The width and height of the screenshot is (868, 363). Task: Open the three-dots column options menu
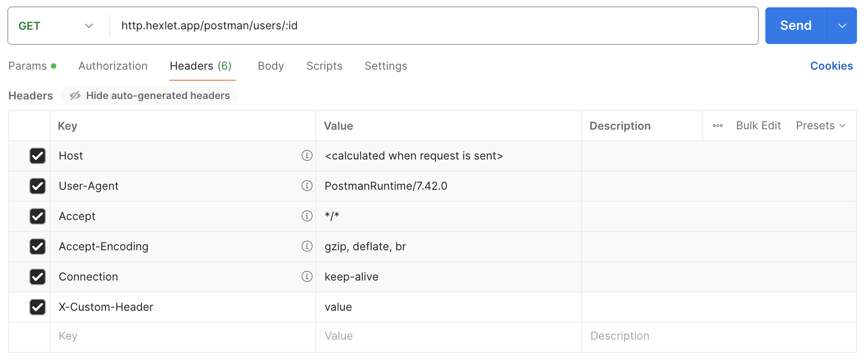(717, 126)
